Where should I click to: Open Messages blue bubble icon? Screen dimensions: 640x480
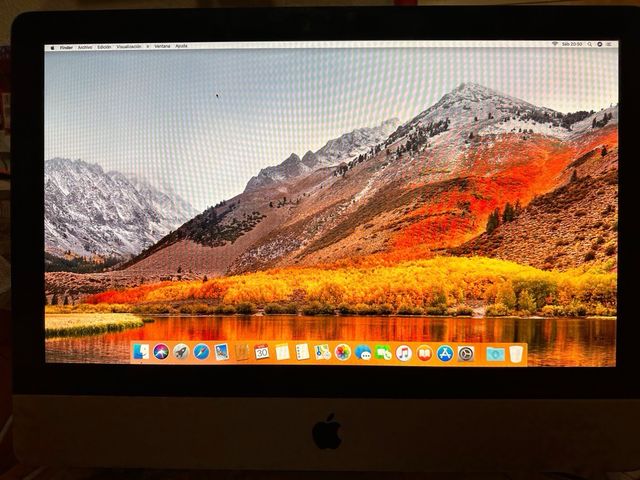point(363,353)
